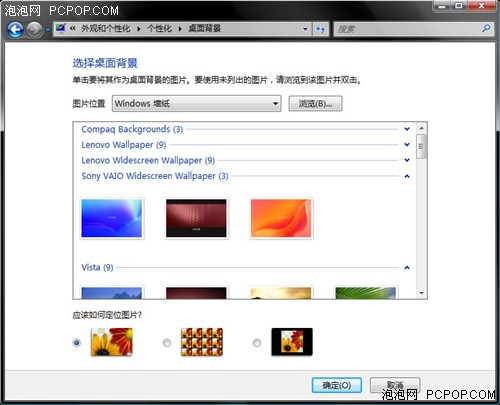This screenshot has height=405, width=500.
Task: Click the 取消 cancel button
Action: point(395,385)
